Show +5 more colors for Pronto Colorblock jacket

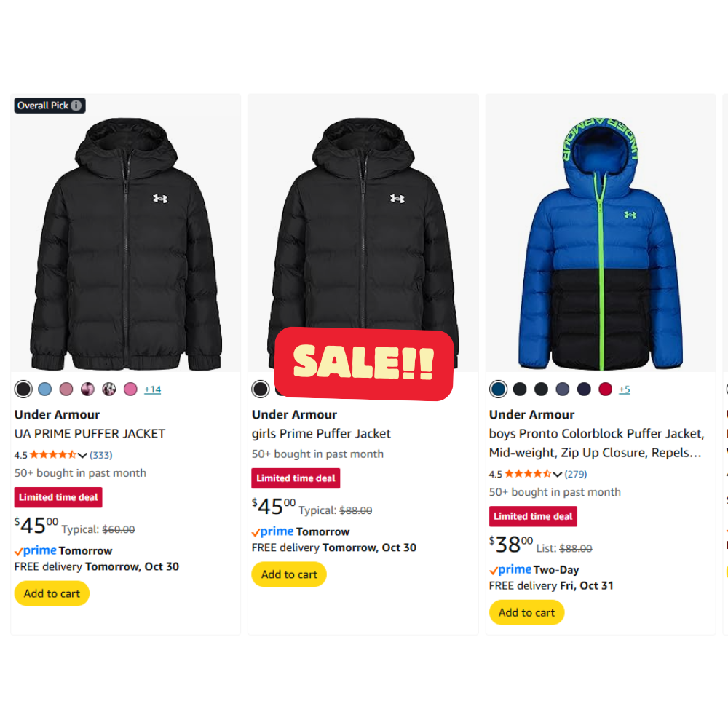[624, 389]
